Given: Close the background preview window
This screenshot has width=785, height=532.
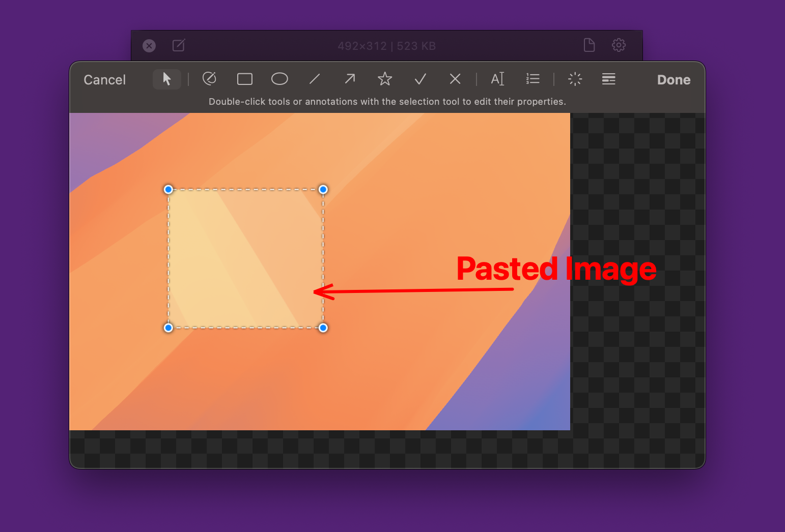Looking at the screenshot, I should [x=149, y=46].
